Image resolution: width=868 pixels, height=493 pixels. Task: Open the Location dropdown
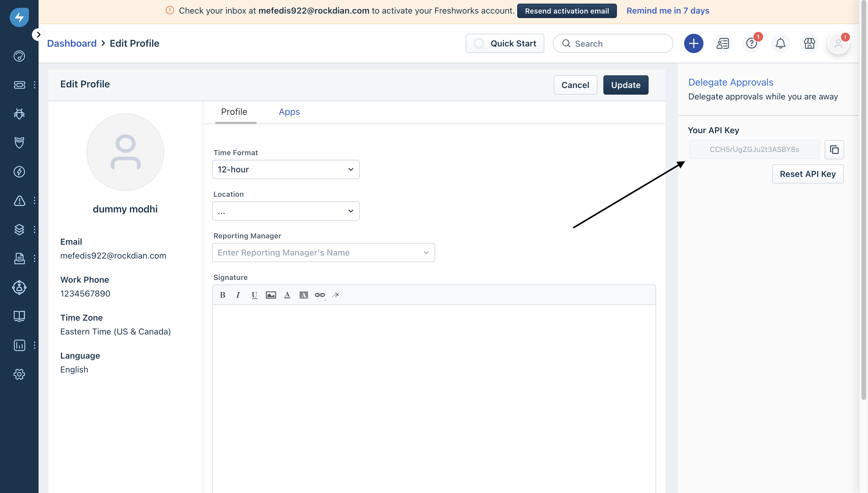(x=285, y=211)
